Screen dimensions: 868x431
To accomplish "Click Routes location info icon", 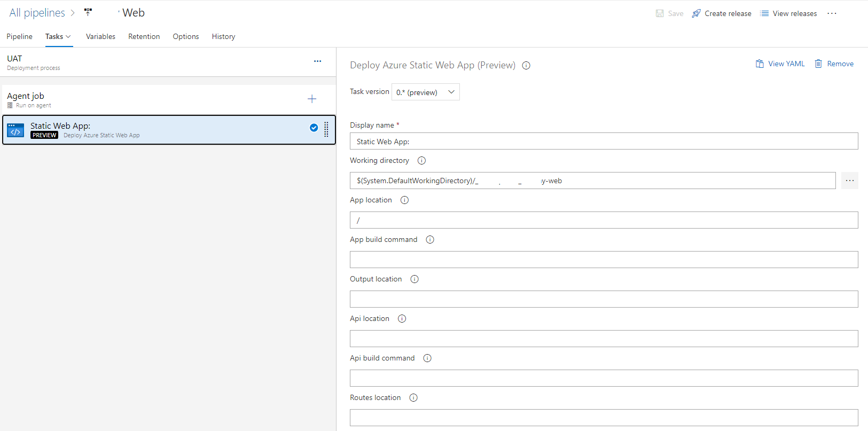I will (413, 398).
